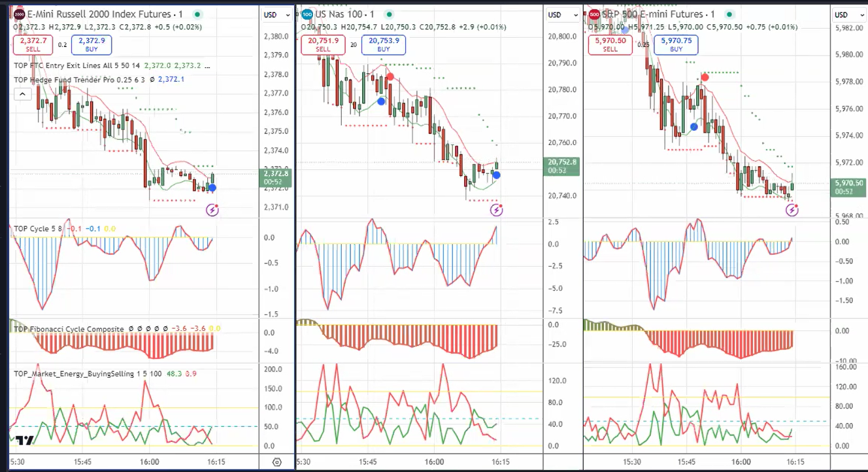Click Russell OHLC values line O2,372.3
The width and height of the screenshot is (868, 472).
108,27
